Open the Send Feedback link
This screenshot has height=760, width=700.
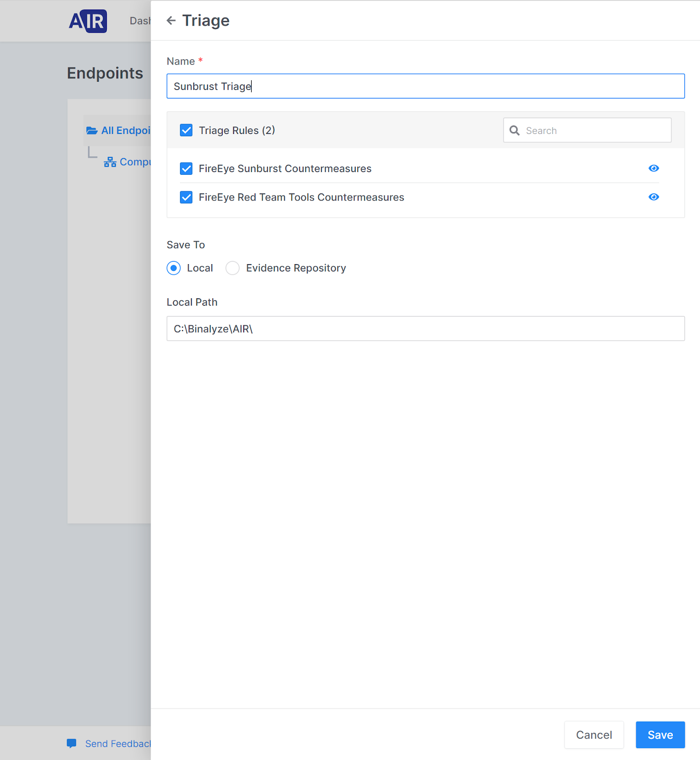[117, 744]
